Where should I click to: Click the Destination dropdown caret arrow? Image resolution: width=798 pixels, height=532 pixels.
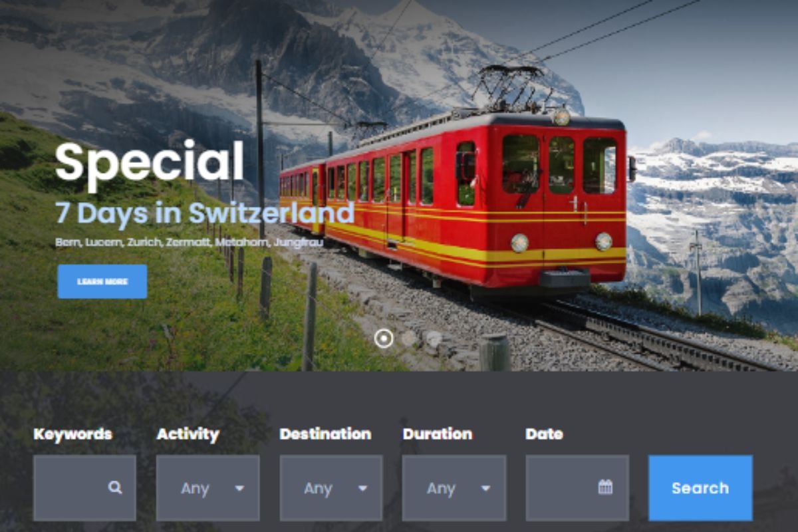(x=362, y=488)
